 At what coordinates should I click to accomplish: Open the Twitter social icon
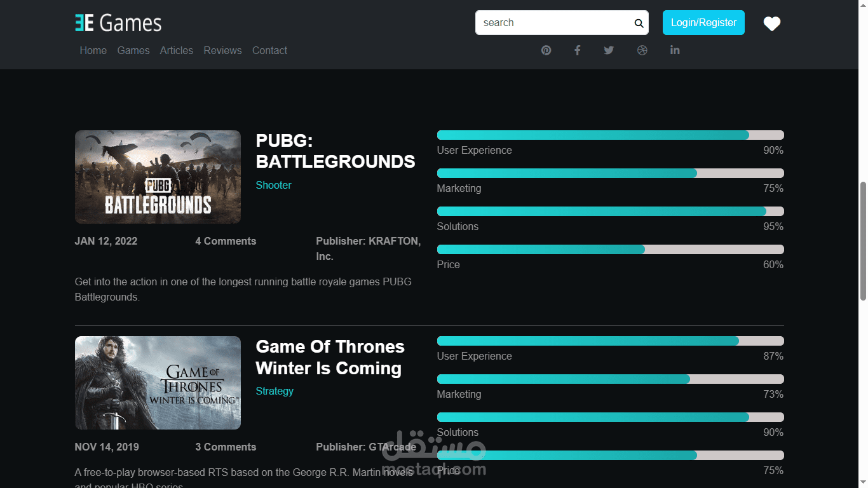click(x=609, y=50)
